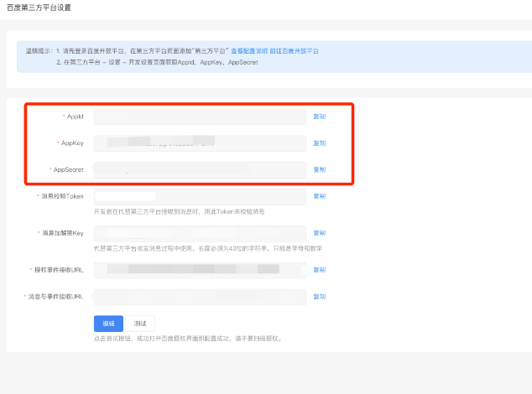Copy the 消息与事件接收URL value
The height and width of the screenshot is (394, 532).
coord(319,297)
